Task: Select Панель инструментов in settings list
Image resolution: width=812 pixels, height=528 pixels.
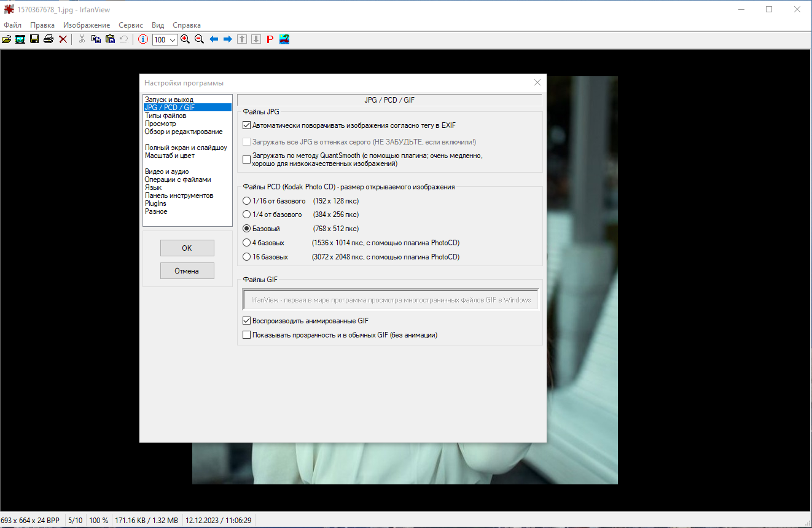Action: (179, 195)
